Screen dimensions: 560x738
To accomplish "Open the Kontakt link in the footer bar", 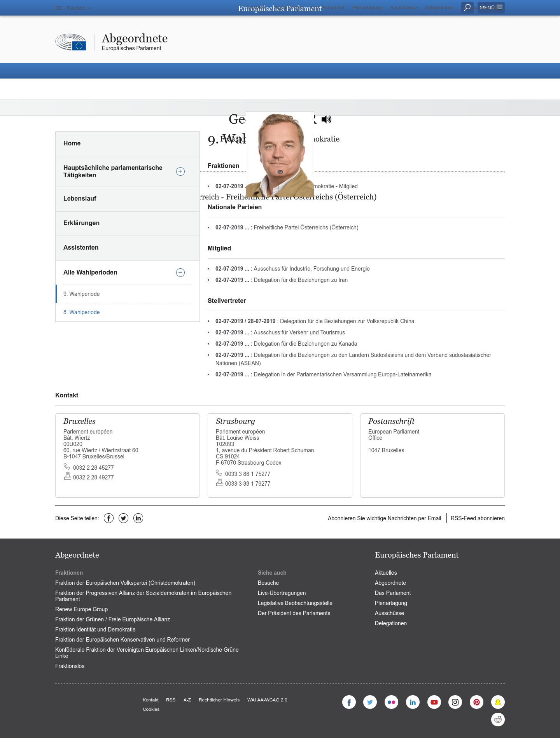I will click(x=150, y=700).
